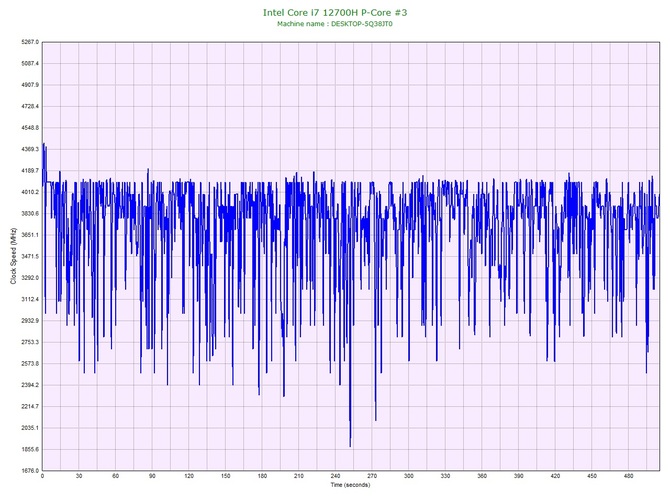Click the 2932.9 y-axis label
670x502 pixels.
click(30, 320)
